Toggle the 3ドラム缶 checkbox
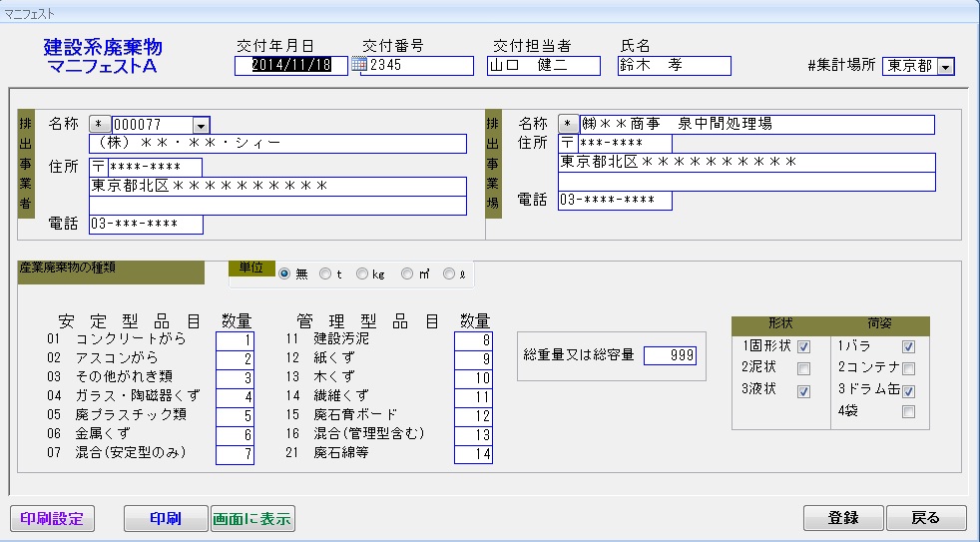Screen dimensions: 980x542 coord(907,390)
